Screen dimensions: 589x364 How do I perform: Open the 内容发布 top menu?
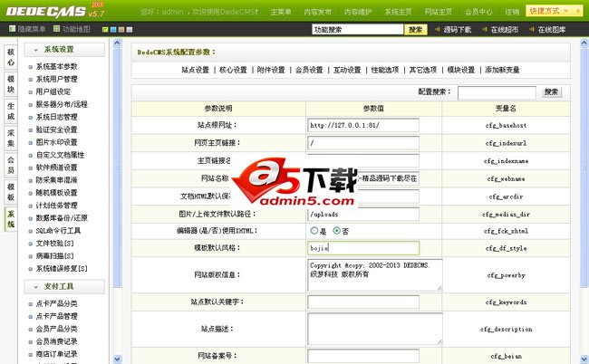(x=317, y=12)
